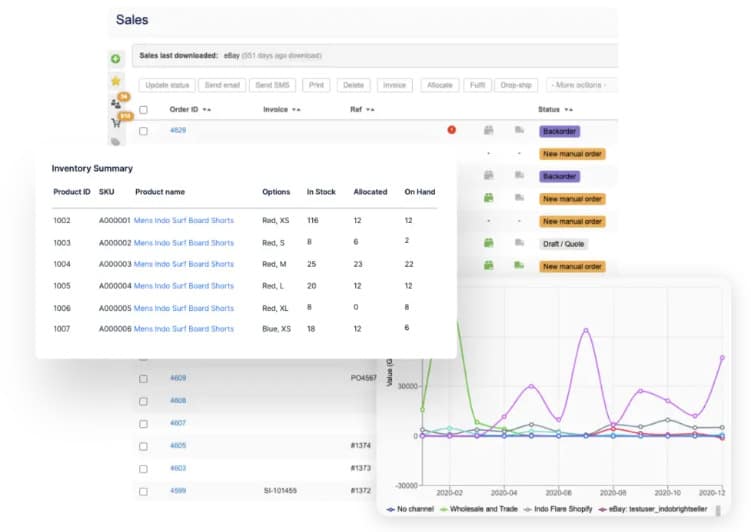Click the green plus add icon in sidebar
This screenshot has width=751, height=532.
click(x=115, y=59)
